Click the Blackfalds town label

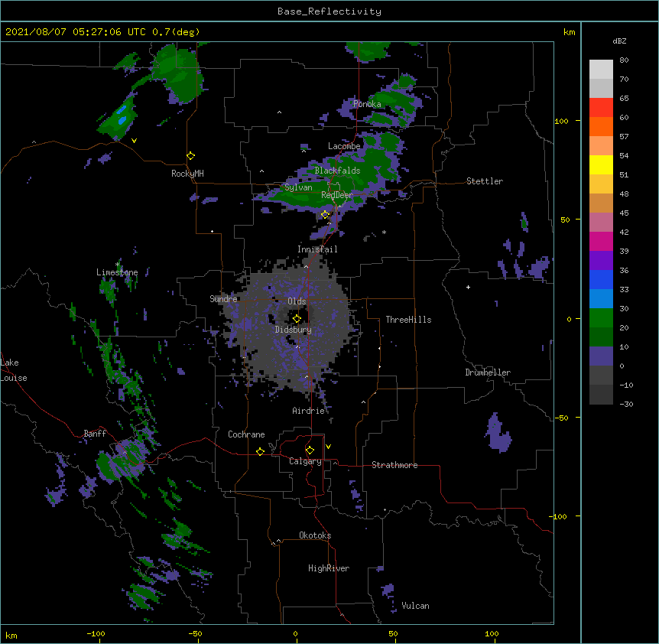click(x=337, y=171)
